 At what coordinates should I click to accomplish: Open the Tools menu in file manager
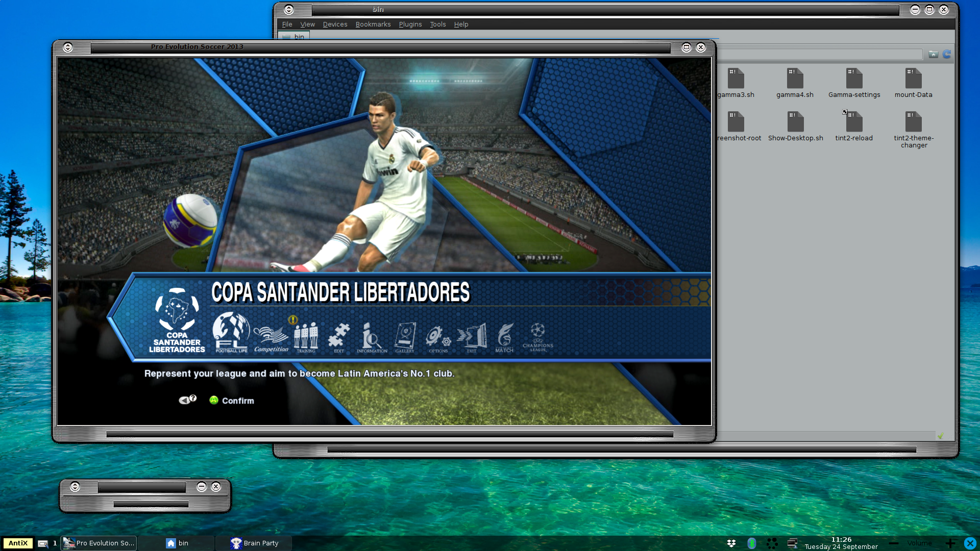437,24
